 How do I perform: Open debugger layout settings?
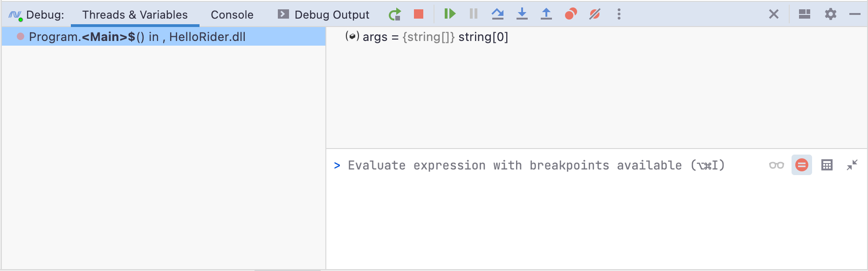point(804,14)
